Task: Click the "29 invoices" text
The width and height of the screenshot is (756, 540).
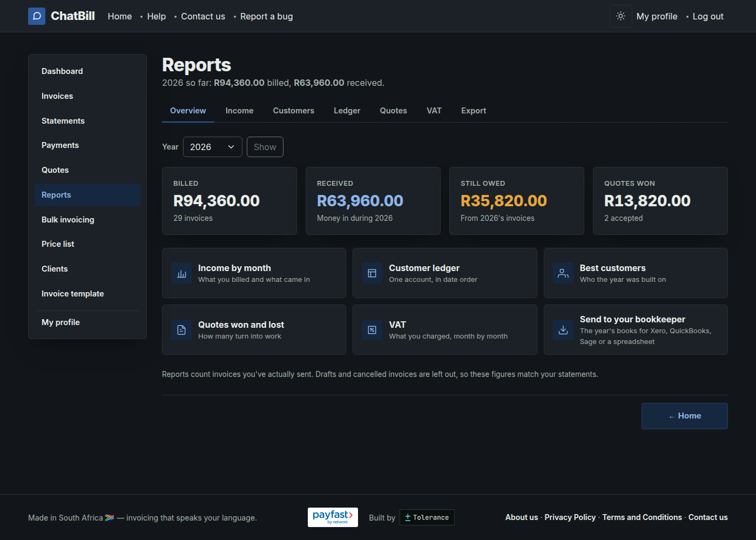Action: tap(193, 218)
